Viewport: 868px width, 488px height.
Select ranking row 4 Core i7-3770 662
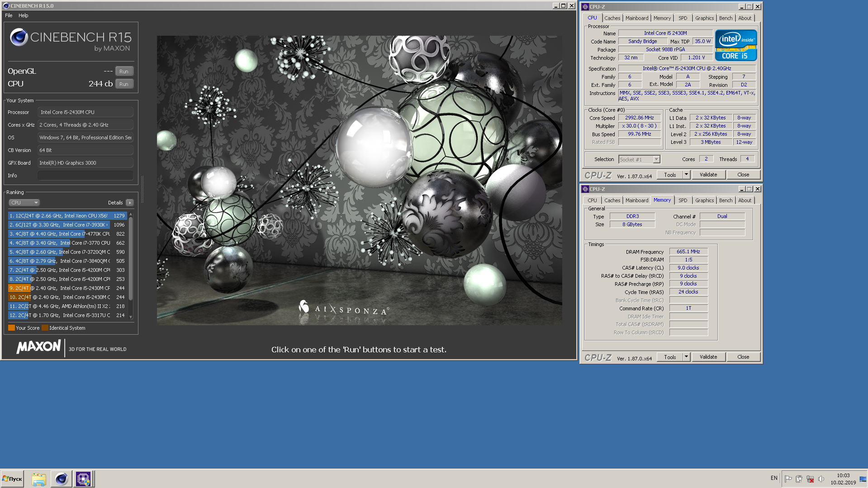point(67,243)
